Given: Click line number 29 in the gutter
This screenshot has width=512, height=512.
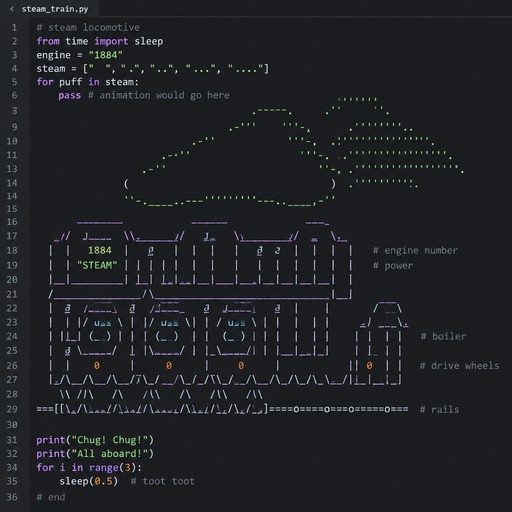Looking at the screenshot, I should coord(12,409).
